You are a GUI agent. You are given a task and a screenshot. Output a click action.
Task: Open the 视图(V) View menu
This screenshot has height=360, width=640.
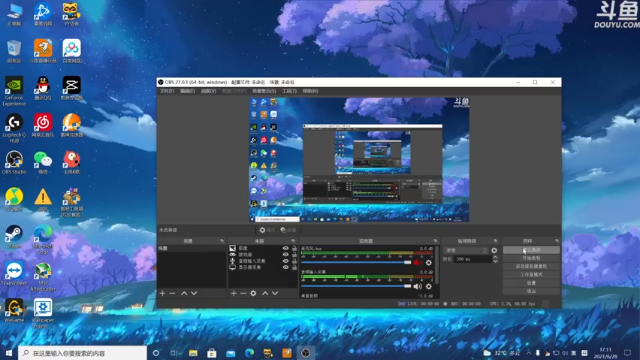(208, 91)
